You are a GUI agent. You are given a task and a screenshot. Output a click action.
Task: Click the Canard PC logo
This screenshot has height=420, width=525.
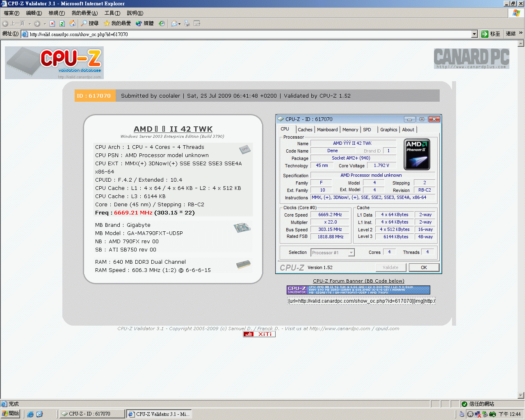click(472, 58)
